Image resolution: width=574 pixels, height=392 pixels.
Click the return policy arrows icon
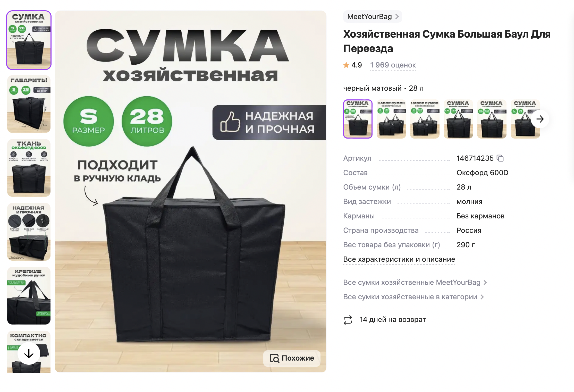click(348, 320)
